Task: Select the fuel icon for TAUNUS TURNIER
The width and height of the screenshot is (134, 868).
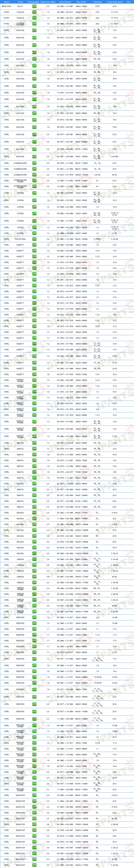Action: (x=34, y=24)
